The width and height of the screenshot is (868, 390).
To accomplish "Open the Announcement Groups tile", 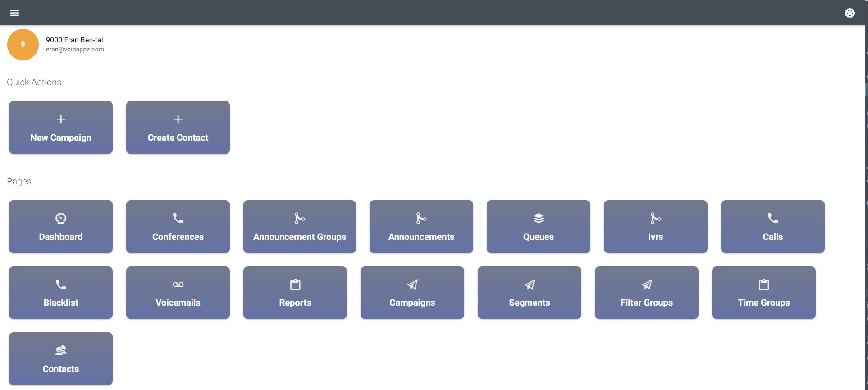I will (300, 227).
